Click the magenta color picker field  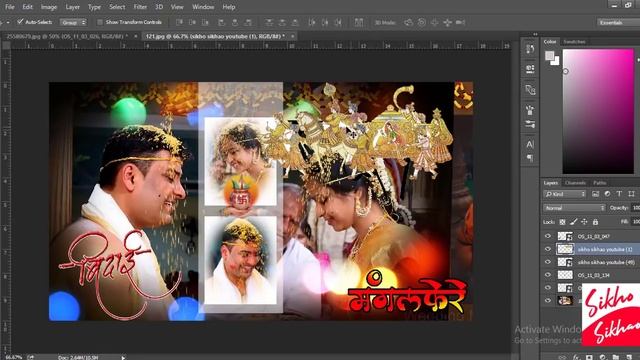point(598,111)
